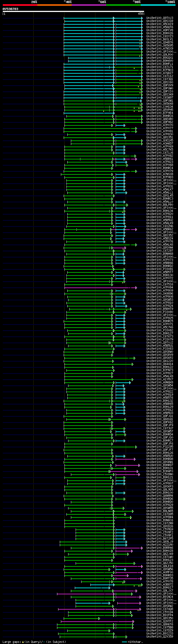Click the UniRef100_B9HUI7 label

(x=160, y=587)
